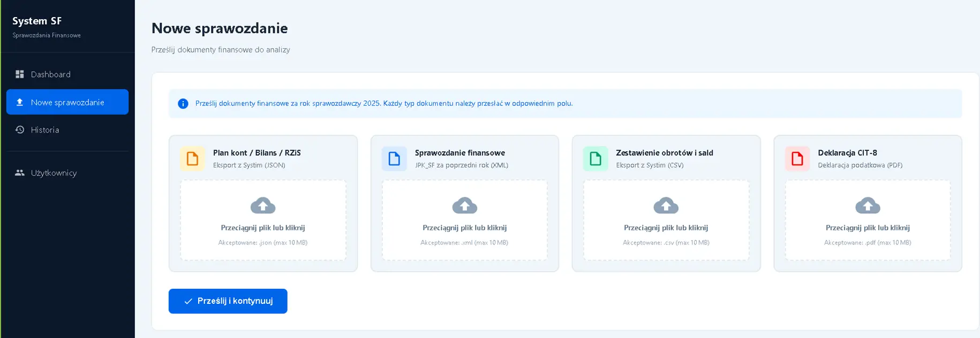Open the Dashboard menu item
This screenshot has width=980, height=338.
(x=67, y=74)
